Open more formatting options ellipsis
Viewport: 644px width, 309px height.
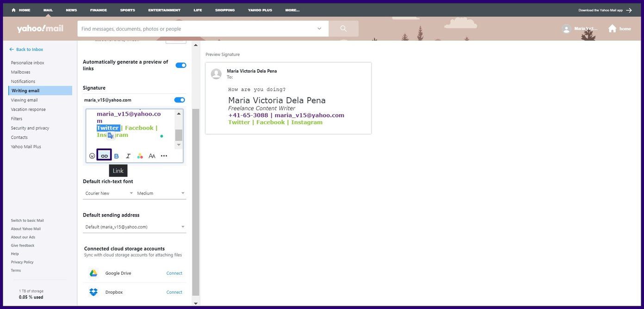(x=164, y=156)
